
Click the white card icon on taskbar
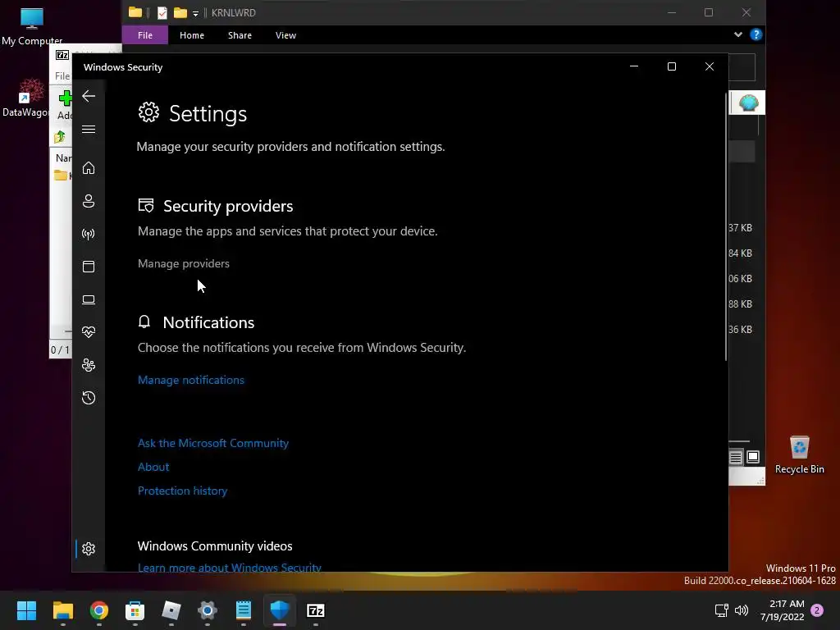[171, 610]
